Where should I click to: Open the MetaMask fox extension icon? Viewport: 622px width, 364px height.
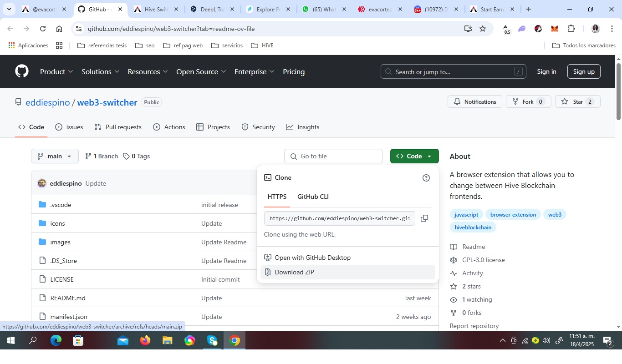click(x=554, y=29)
